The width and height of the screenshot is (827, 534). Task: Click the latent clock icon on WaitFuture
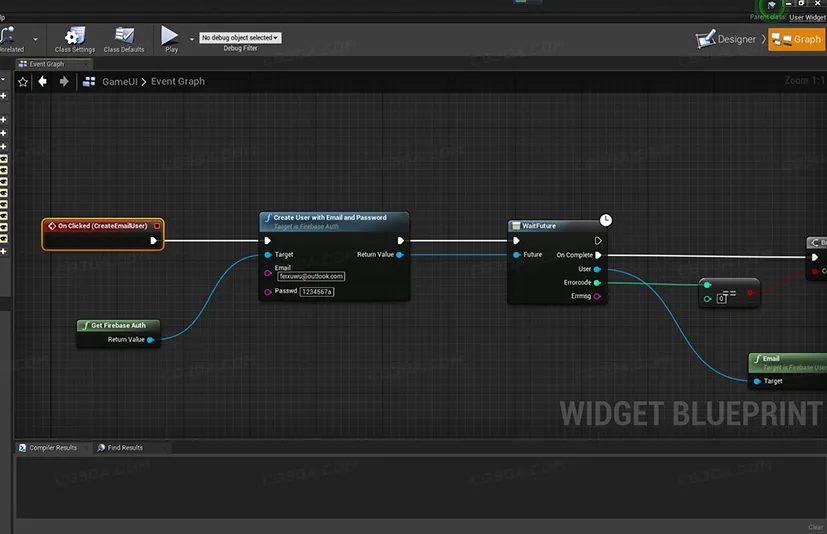(x=605, y=220)
